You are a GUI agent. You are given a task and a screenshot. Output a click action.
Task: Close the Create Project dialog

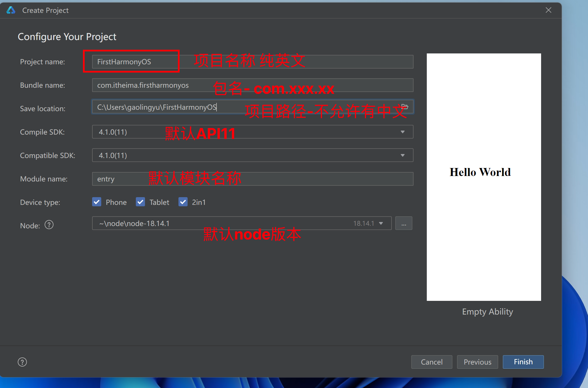[548, 10]
